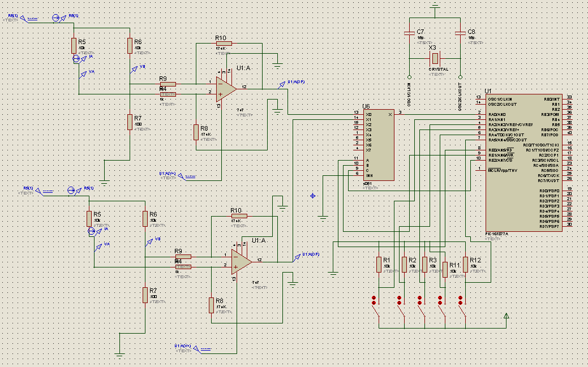Select resistor R8 in the bottom amplifier circuit
588x367 pixels.
(x=211, y=305)
